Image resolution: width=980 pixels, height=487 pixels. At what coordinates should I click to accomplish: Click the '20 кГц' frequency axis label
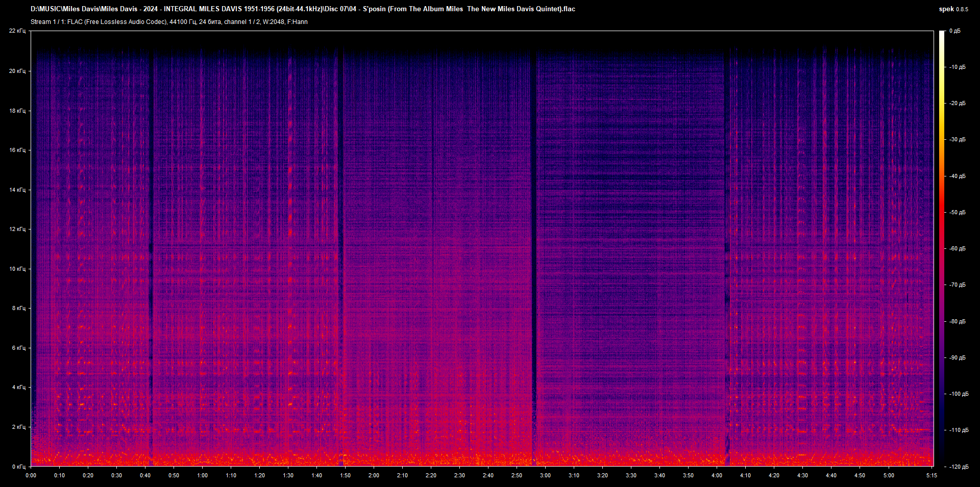tap(17, 71)
